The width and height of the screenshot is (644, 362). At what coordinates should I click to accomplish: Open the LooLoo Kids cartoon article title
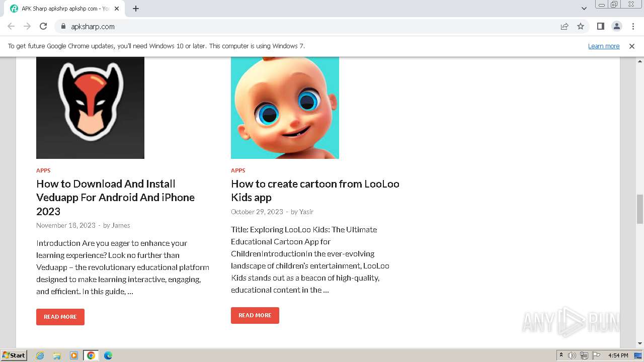point(315,191)
